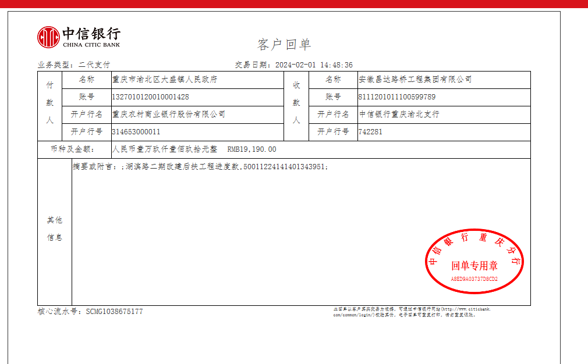Screen dimensions: 588x364
Task: Click stamp verification code A8ED9A03737D8CD2
Action: [x=474, y=279]
